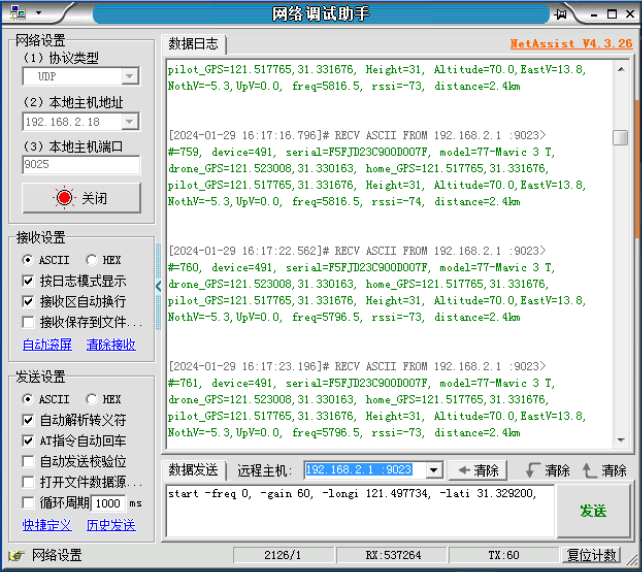Open the 快捷定义 link
Screen dimensions: 643x572
(x=47, y=525)
